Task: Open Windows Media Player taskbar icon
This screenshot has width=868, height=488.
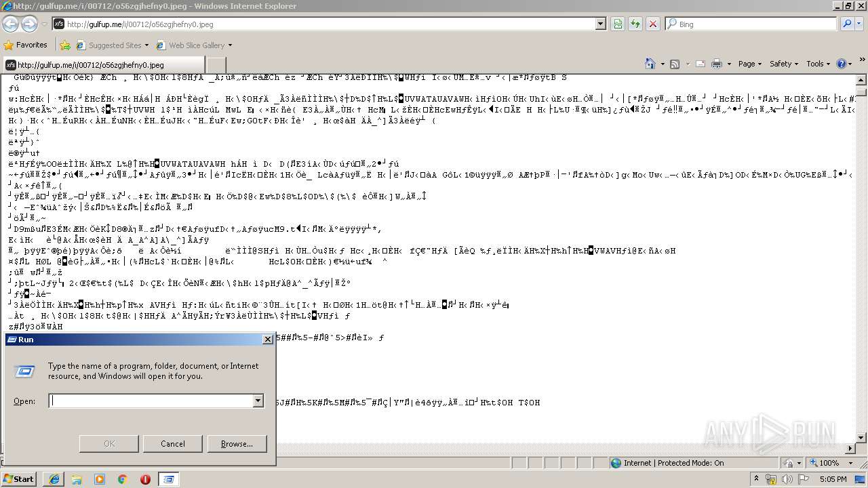Action: (100, 479)
